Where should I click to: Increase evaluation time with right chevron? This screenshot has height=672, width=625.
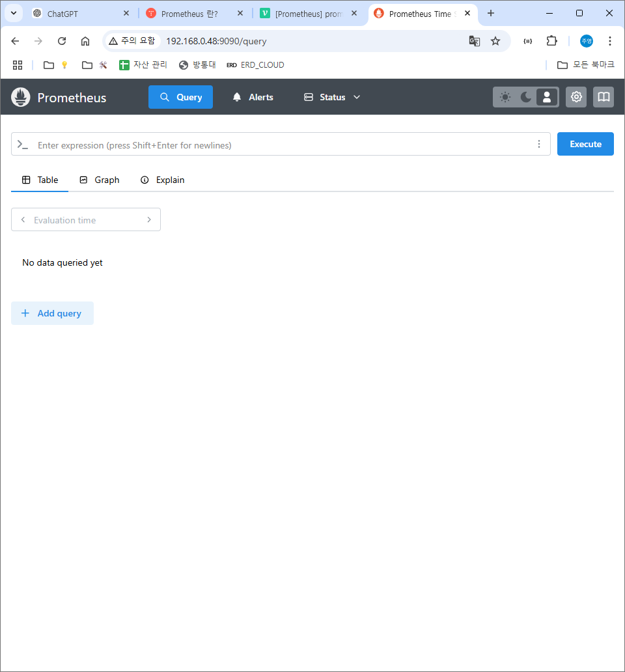click(149, 219)
